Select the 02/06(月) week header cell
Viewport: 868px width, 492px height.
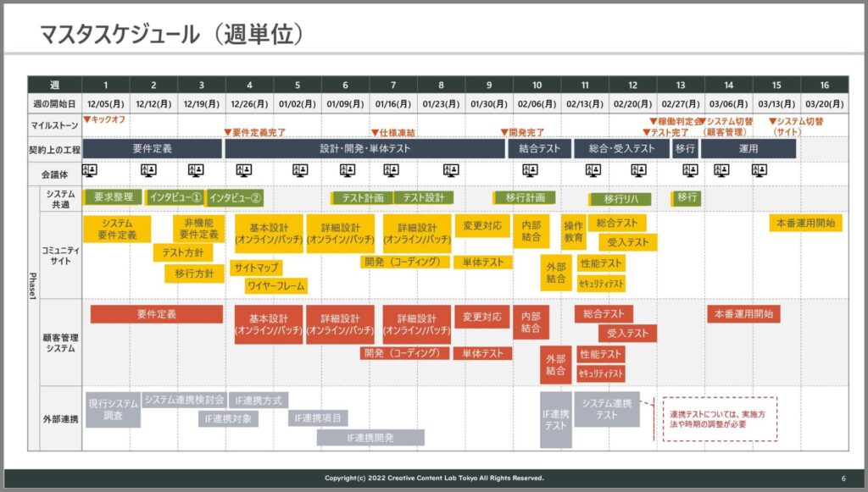(536, 102)
